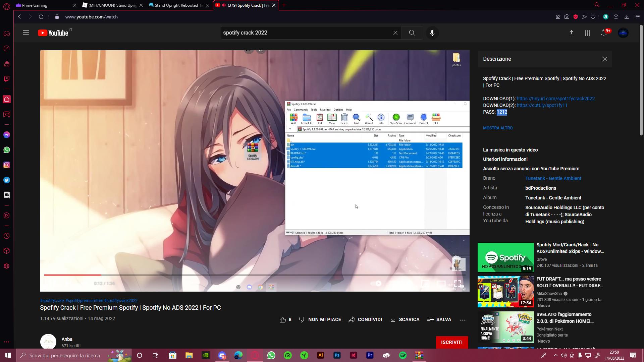This screenshot has width=644, height=362.
Task: Open the YouTube apps grid icon
Action: [588, 33]
